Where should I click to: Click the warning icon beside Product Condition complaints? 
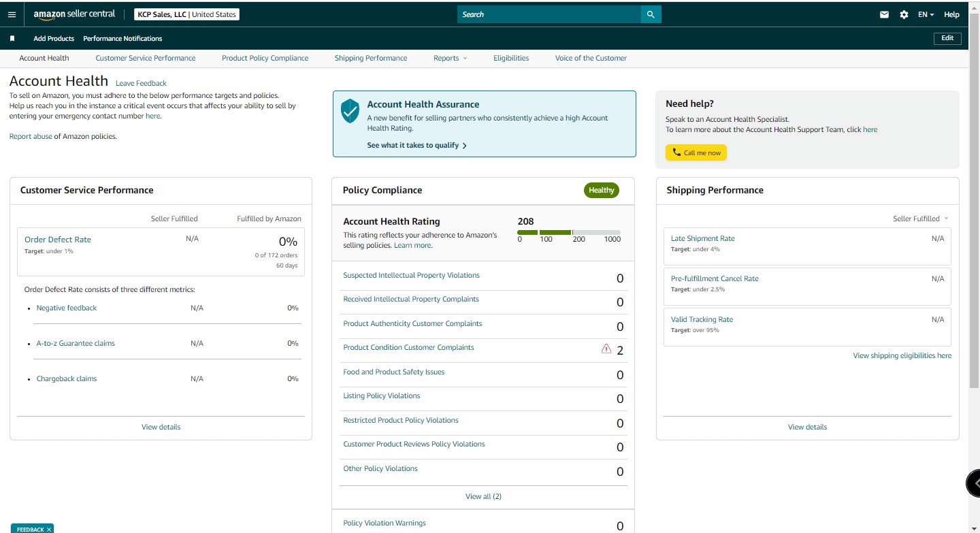pos(606,349)
